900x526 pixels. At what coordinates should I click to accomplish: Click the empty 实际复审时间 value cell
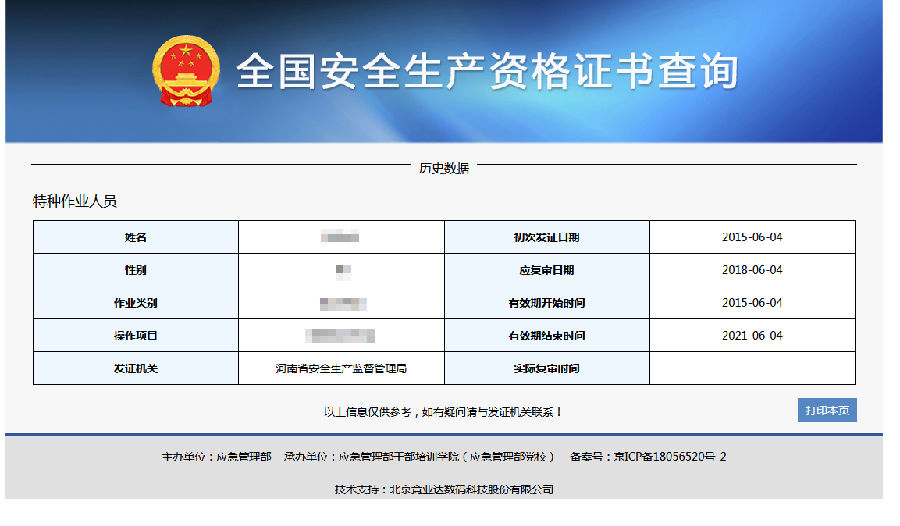[x=752, y=368]
